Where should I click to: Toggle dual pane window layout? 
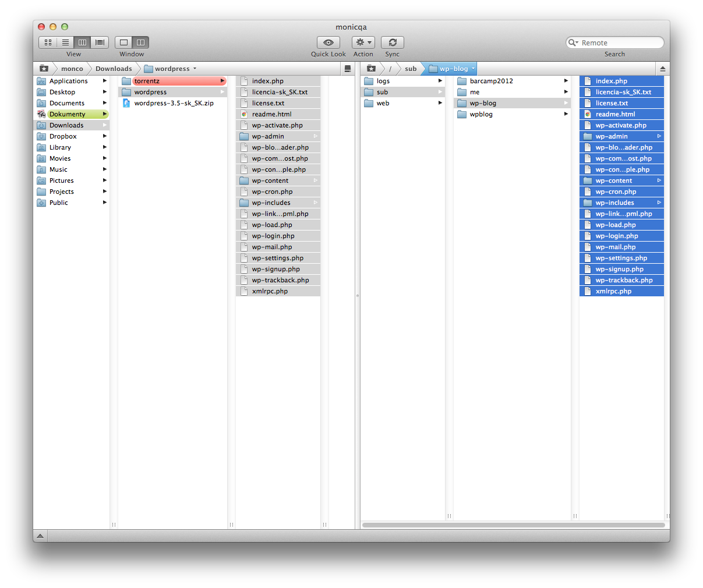(x=140, y=42)
